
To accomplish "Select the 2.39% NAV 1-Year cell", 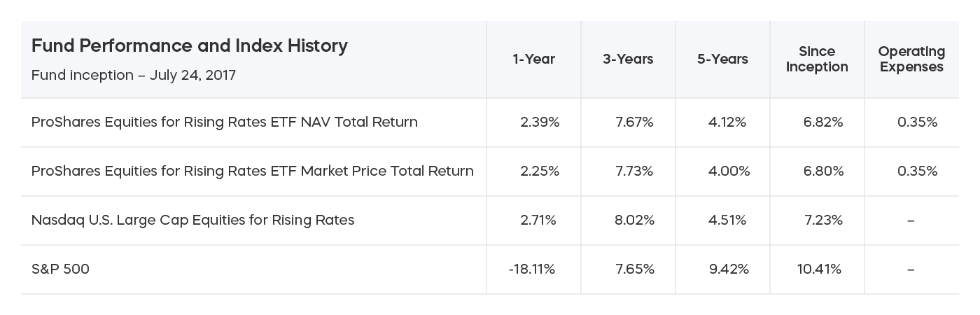I will coord(540,122).
